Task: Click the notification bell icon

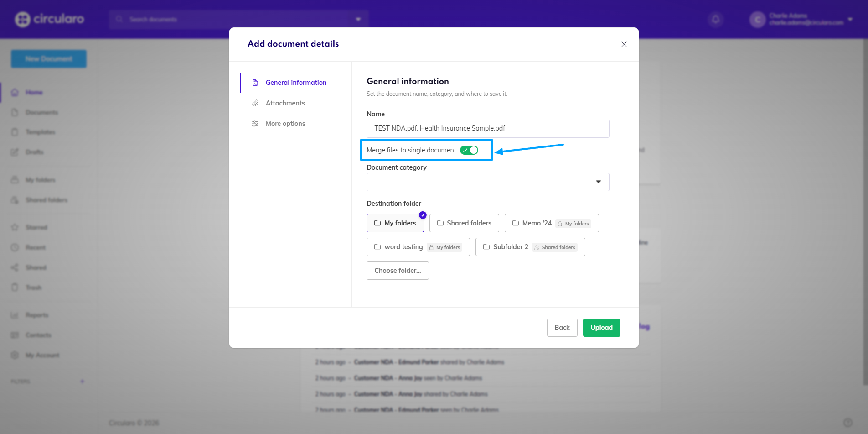Action: tap(716, 19)
